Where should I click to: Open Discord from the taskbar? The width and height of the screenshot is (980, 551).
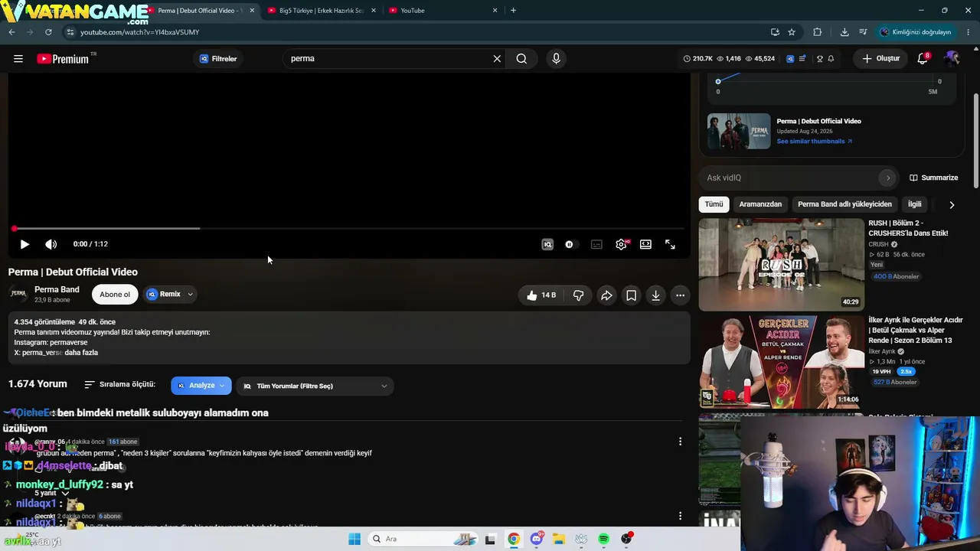[537, 539]
